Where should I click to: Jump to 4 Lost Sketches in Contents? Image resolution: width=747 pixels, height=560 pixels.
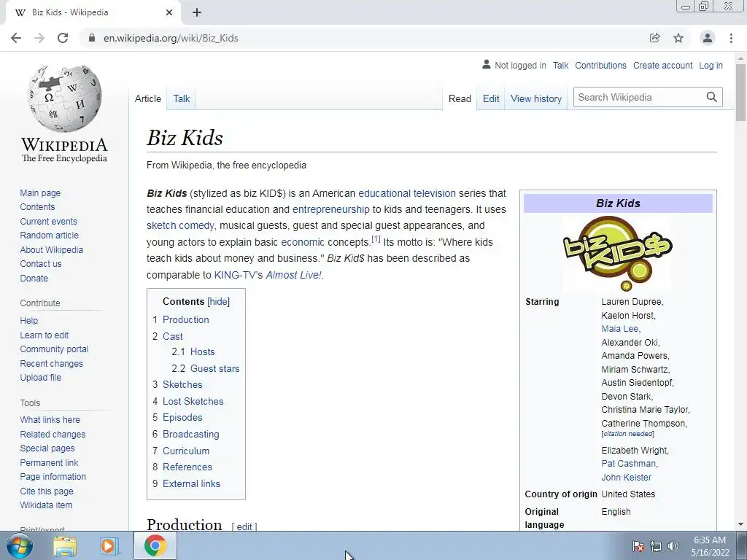tap(187, 402)
